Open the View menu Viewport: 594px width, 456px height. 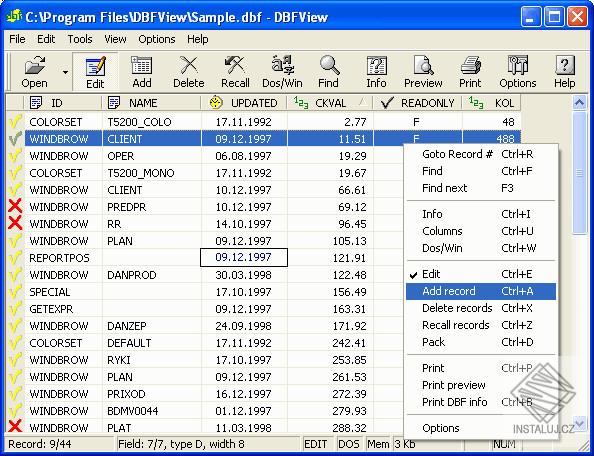115,39
